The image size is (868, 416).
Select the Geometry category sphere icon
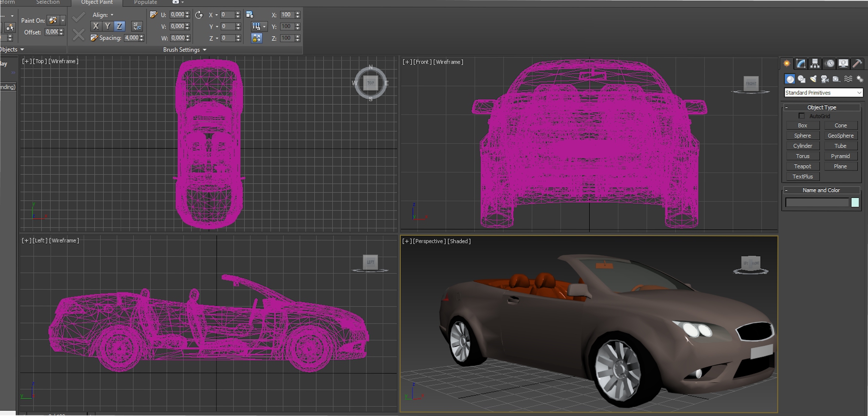pos(790,79)
